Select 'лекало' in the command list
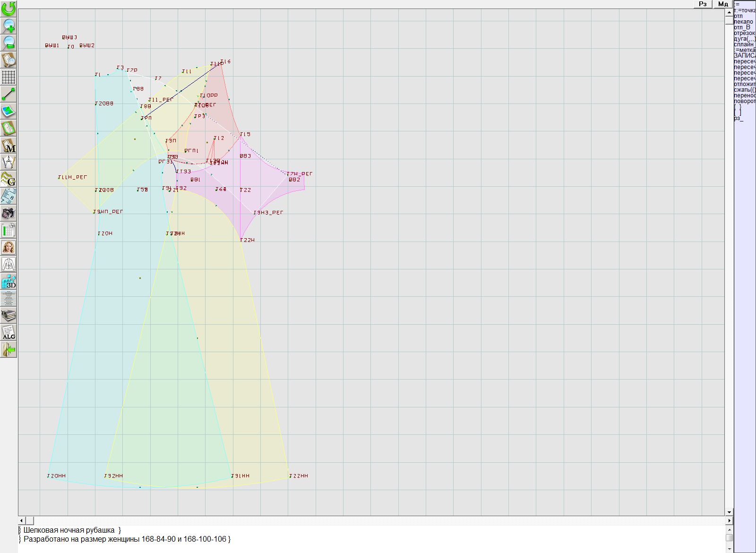Viewport: 756px width, 553px height. (x=744, y=22)
